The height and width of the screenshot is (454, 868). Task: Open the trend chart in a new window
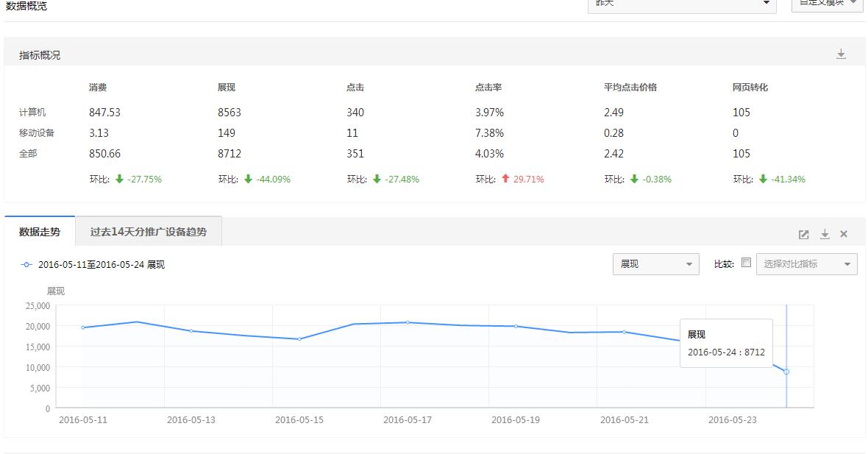point(804,234)
